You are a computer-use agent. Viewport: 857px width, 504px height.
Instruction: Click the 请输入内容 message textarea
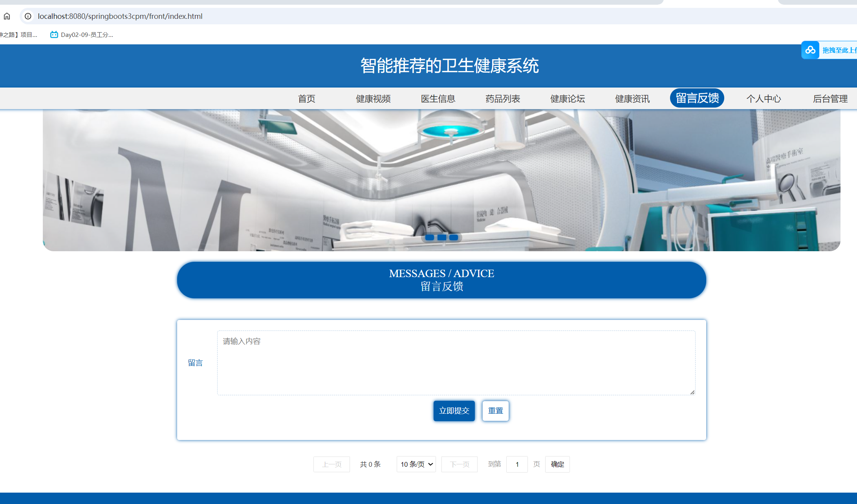456,362
